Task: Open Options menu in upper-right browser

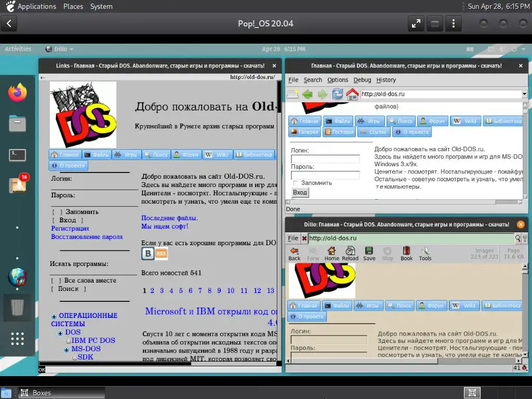Action: point(338,79)
